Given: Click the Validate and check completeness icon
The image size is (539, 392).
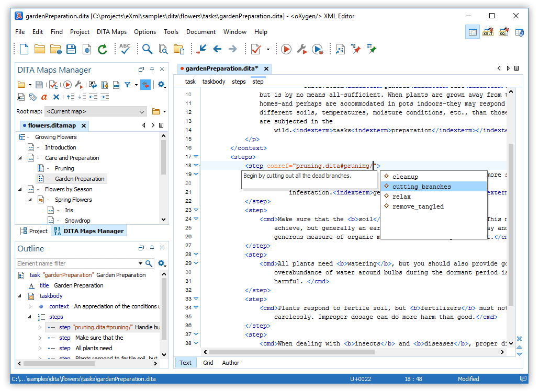Looking at the screenshot, I should click(x=53, y=85).
